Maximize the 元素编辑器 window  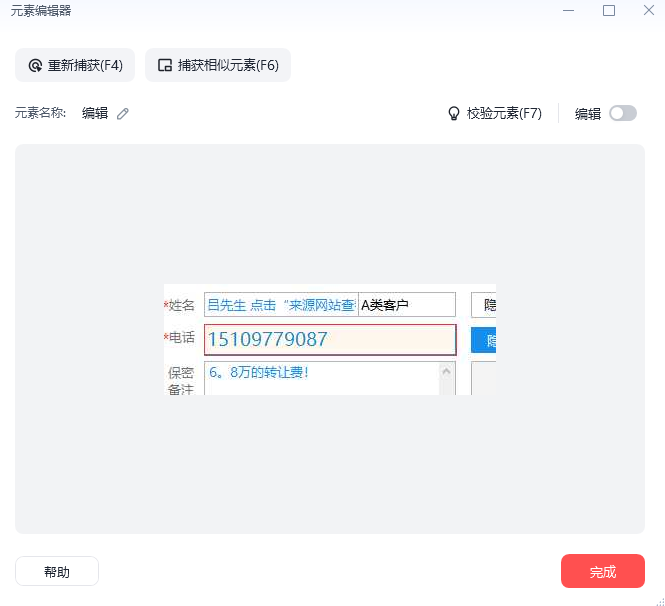click(609, 11)
